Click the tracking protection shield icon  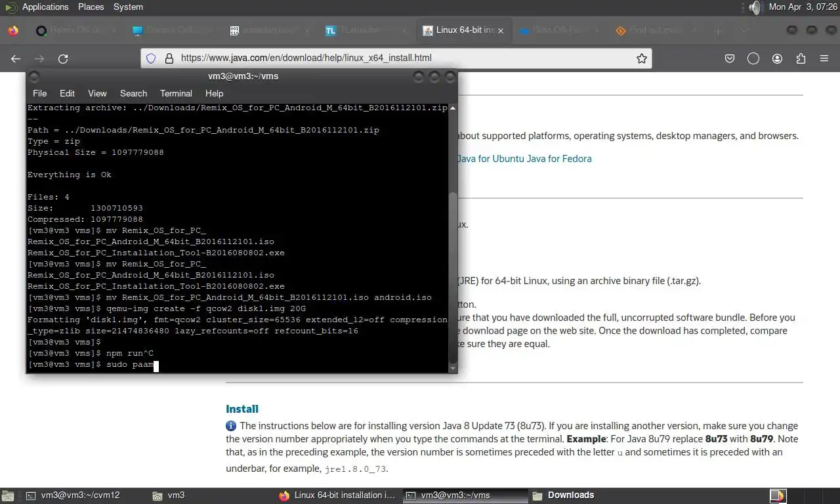(151, 58)
